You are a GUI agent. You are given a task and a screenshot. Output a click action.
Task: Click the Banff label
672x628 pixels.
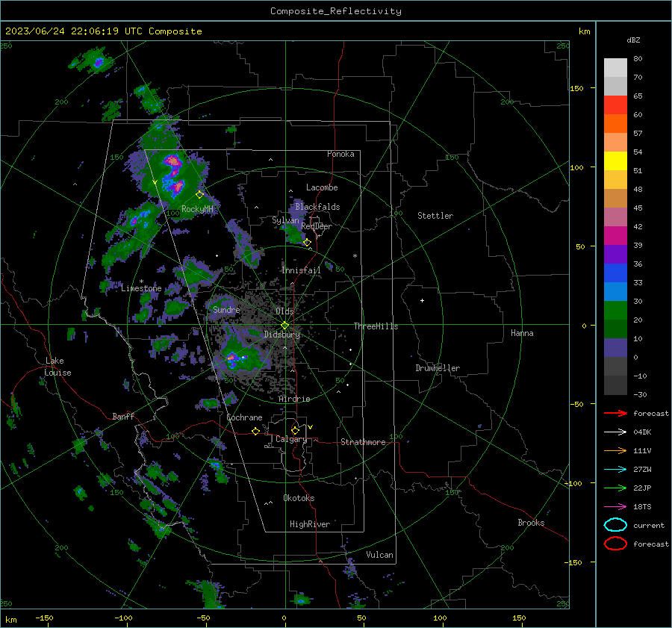point(123,416)
